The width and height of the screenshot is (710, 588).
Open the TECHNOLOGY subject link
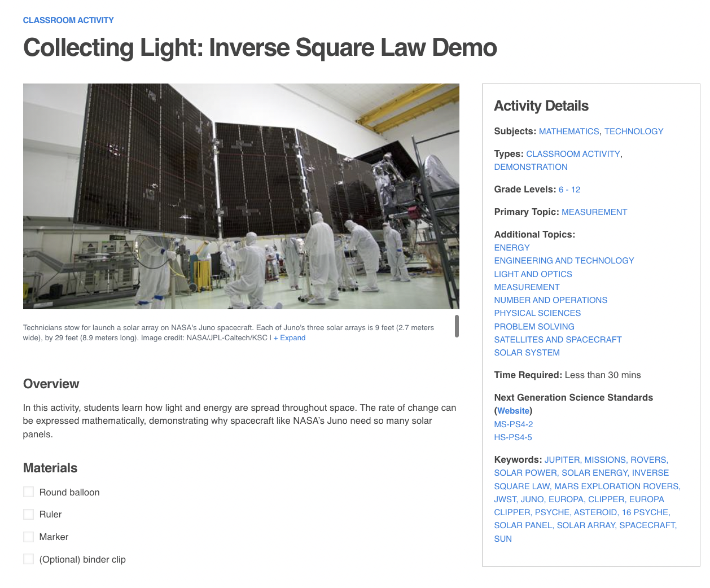[633, 131]
